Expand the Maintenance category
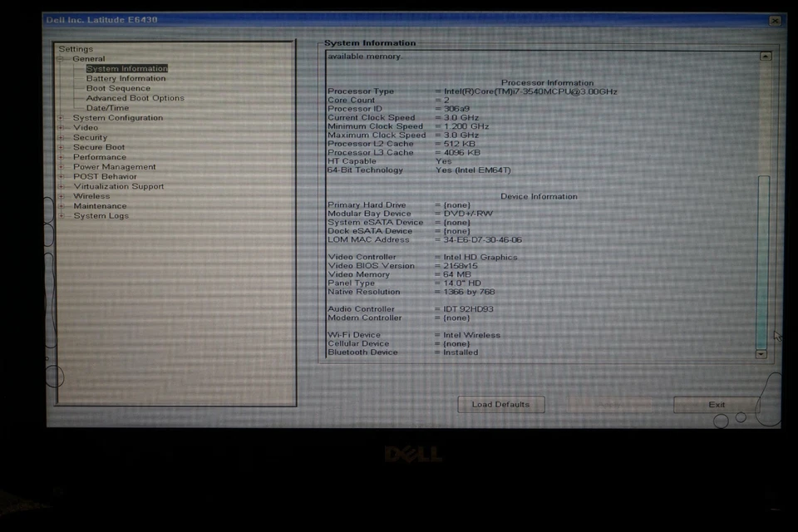The image size is (798, 532). point(62,205)
